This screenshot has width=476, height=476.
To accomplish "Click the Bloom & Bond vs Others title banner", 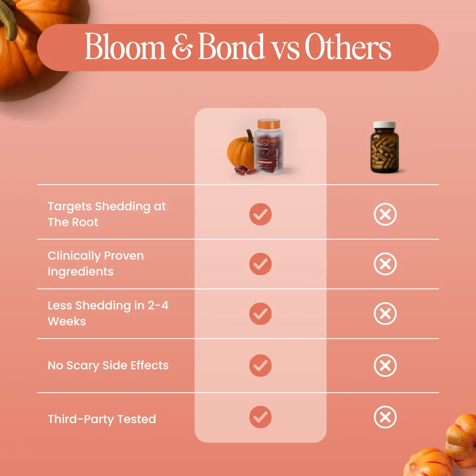I will (238, 47).
